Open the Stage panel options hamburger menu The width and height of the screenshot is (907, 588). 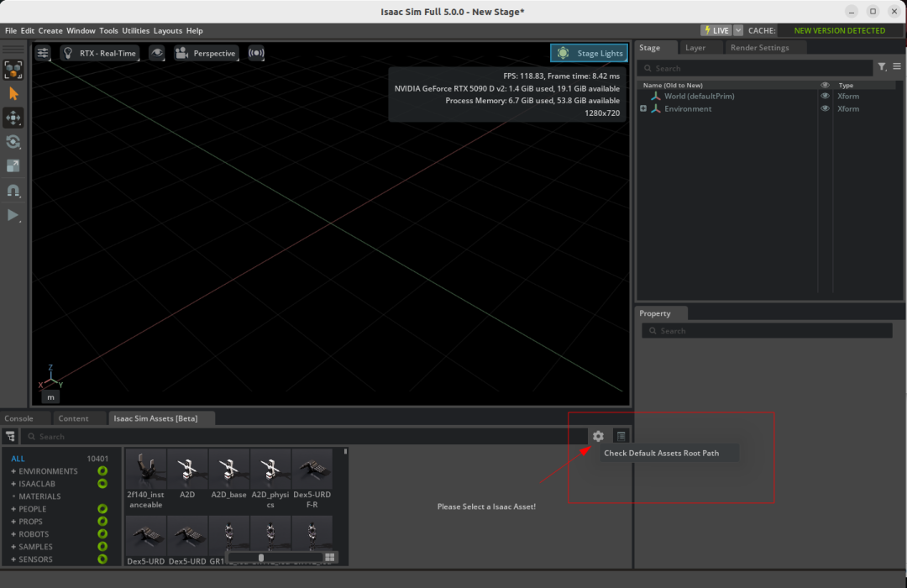click(897, 66)
